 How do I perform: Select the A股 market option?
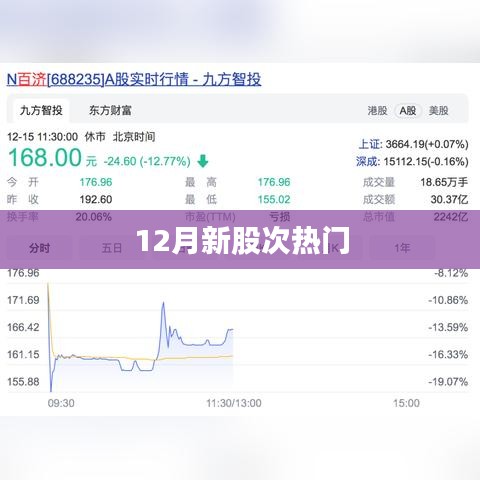tap(408, 111)
